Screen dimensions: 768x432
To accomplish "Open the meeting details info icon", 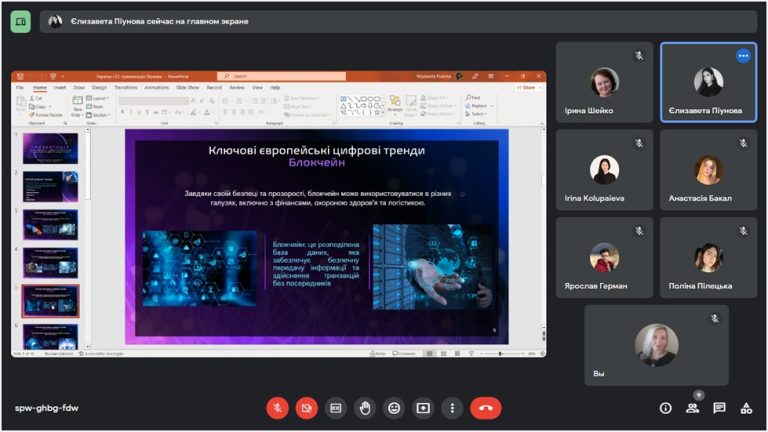I will pyautogui.click(x=666, y=408).
